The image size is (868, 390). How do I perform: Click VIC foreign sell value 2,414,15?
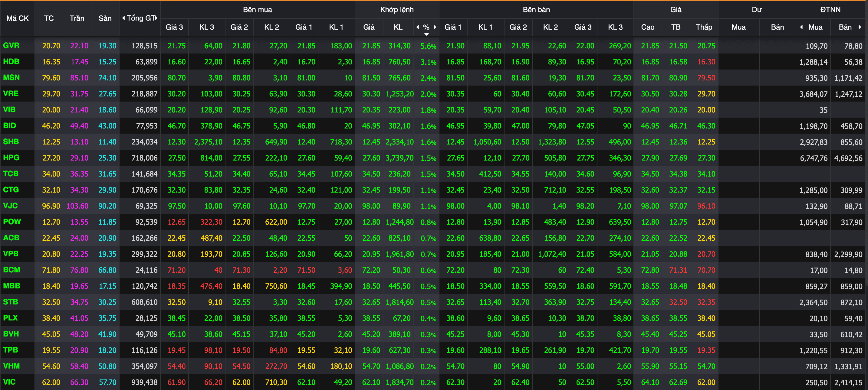[x=848, y=382]
